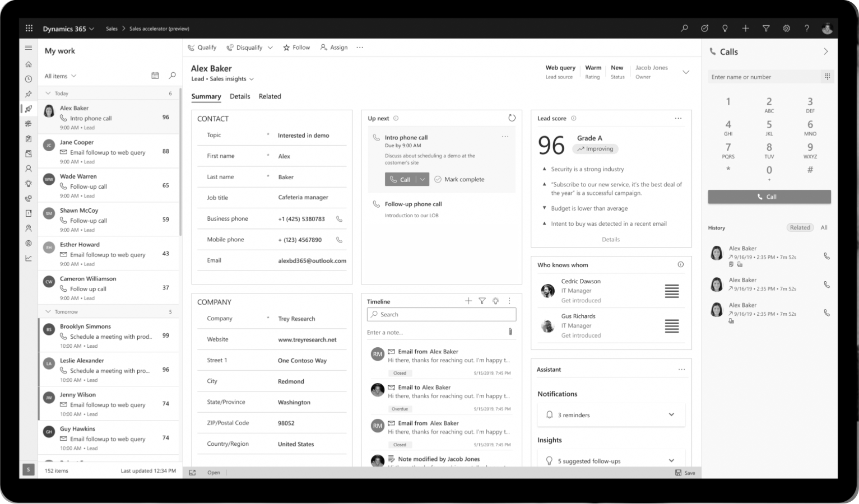Open the app launcher waffle icon

pos(29,29)
